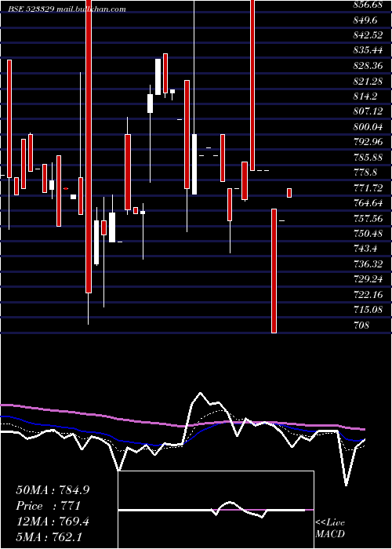Click the tall red candle bottoming at 708
This screenshot has height=549, width=392.
[274, 271]
